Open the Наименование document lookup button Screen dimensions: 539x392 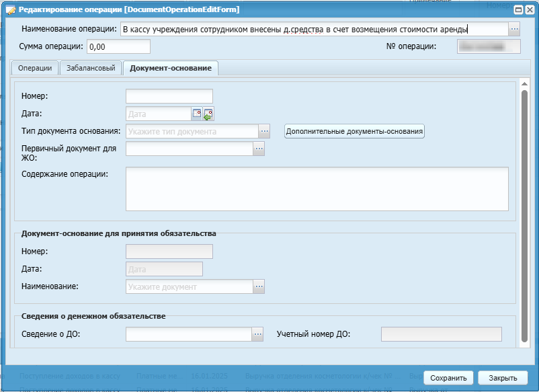coord(259,286)
